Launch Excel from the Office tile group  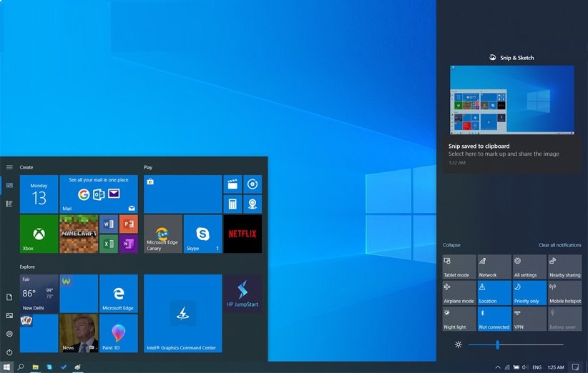point(109,244)
